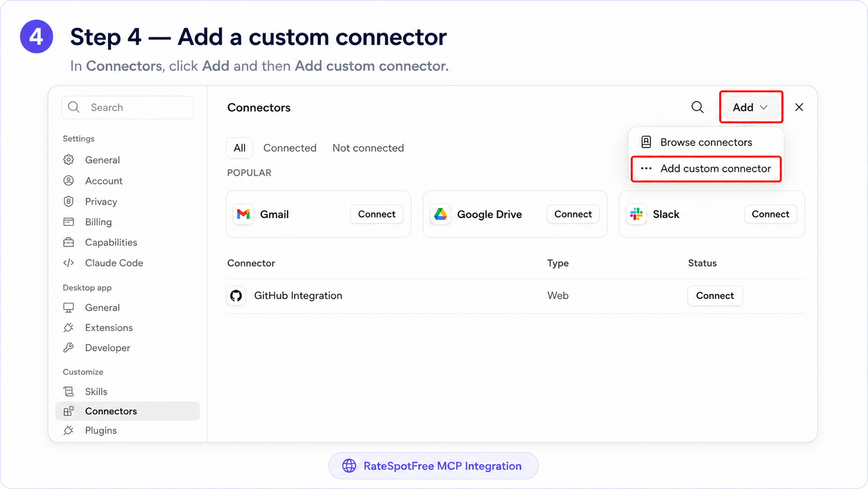
Task: Switch to the Not connected tab
Action: pyautogui.click(x=368, y=148)
